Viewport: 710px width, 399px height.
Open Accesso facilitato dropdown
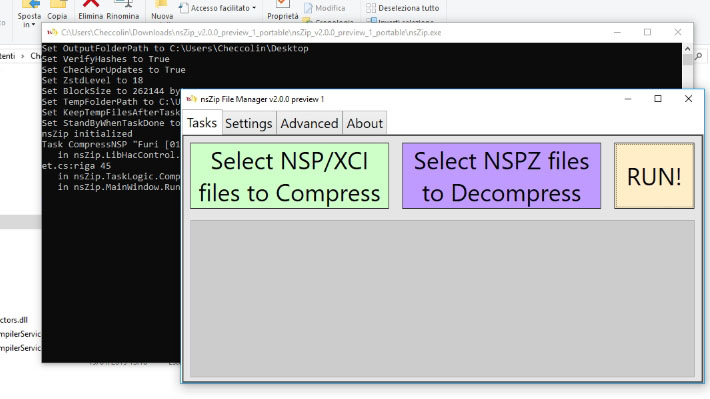coord(218,8)
